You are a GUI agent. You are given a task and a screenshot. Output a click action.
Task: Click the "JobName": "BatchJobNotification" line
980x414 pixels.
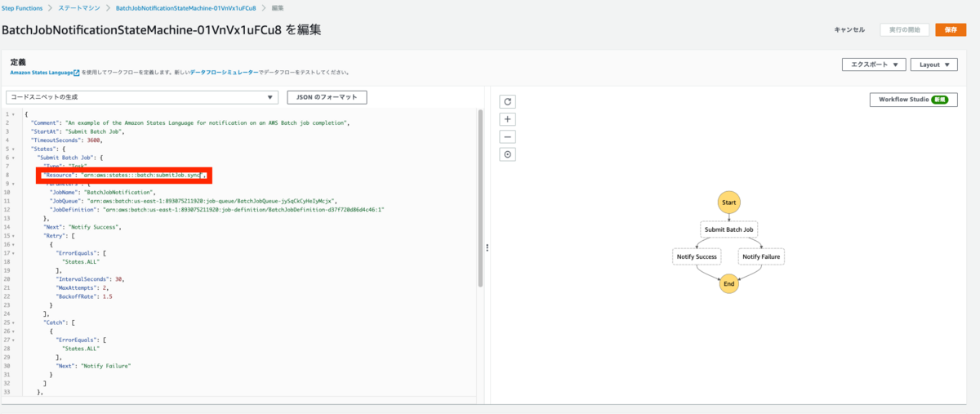pos(102,192)
